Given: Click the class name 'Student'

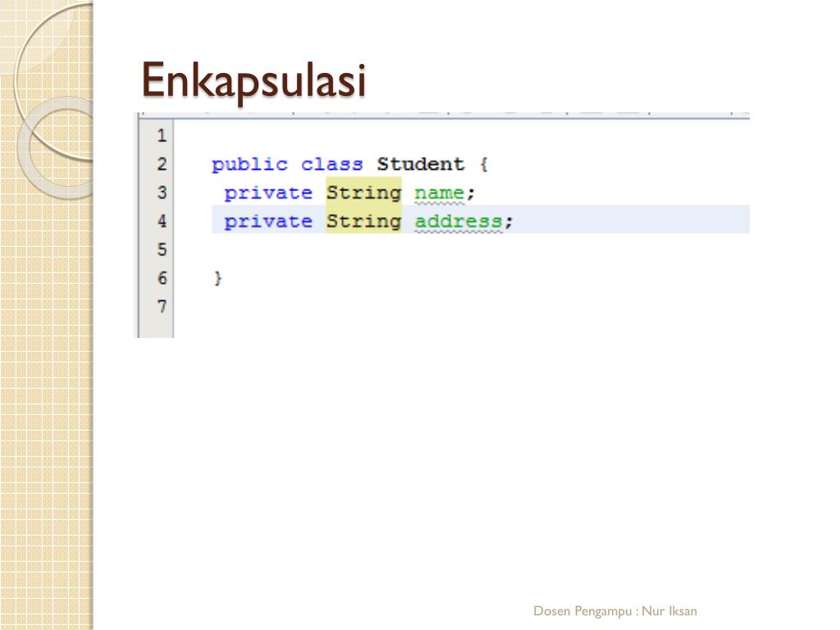Looking at the screenshot, I should [421, 164].
